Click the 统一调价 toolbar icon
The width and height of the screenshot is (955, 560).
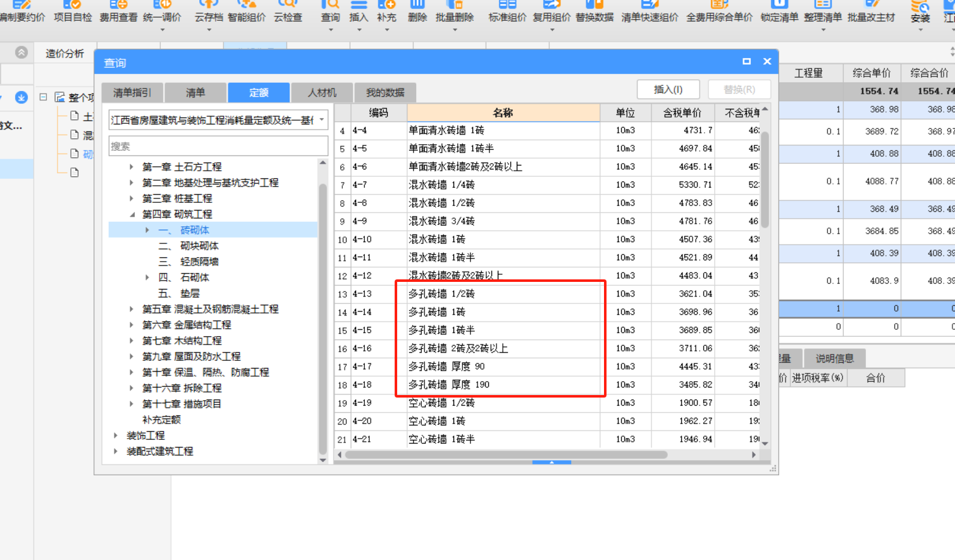click(x=162, y=13)
